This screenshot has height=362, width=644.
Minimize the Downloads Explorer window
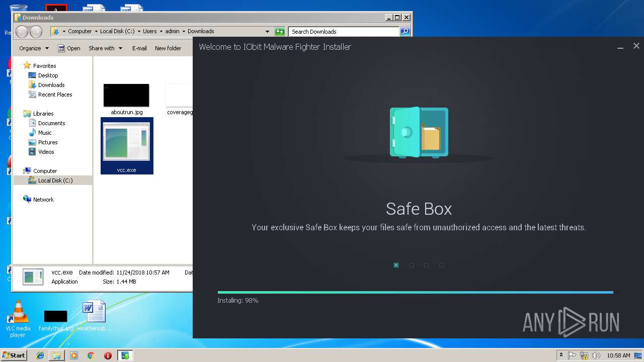click(x=388, y=17)
